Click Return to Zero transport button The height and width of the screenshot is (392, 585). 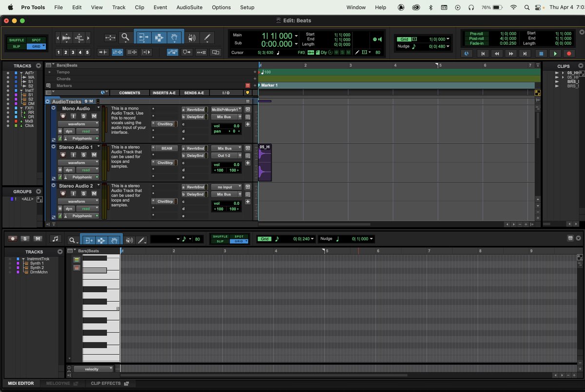click(x=483, y=54)
